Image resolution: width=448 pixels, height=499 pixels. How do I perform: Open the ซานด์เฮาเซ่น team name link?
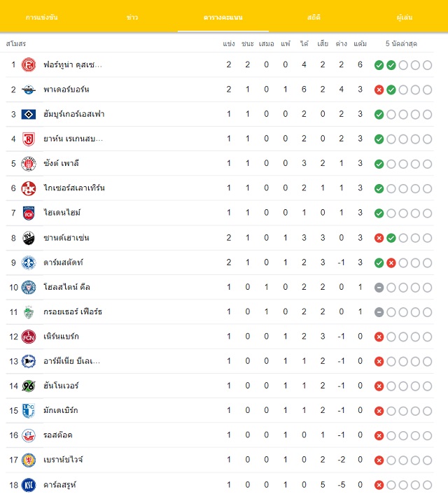coord(66,238)
